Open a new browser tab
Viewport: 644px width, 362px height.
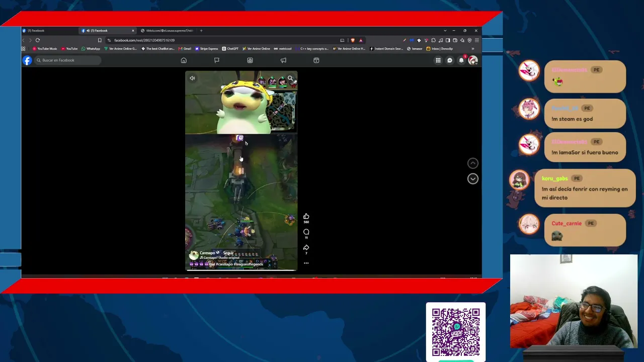201,31
